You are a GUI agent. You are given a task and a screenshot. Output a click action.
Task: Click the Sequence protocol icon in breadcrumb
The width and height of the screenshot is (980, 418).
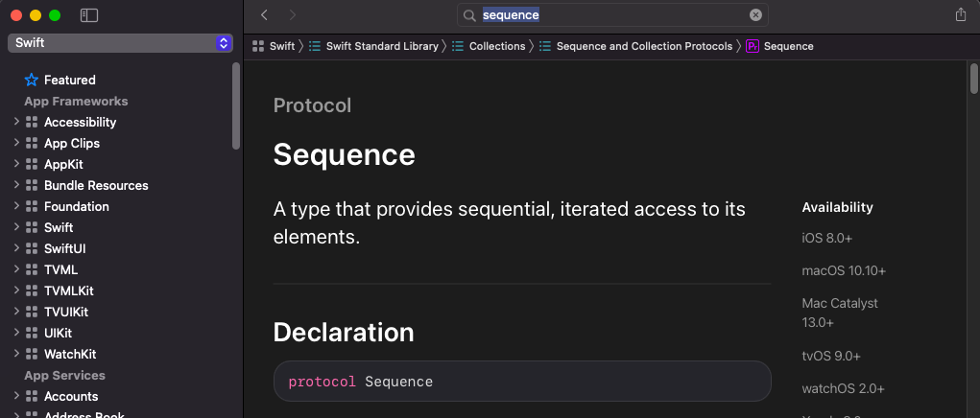[x=753, y=46]
